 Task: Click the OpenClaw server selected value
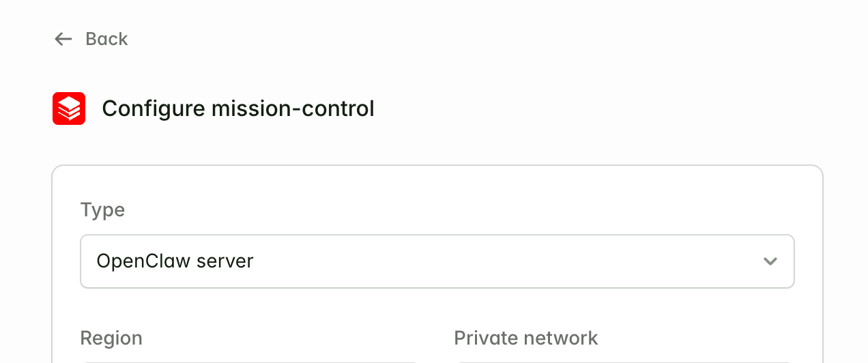pyautogui.click(x=175, y=261)
